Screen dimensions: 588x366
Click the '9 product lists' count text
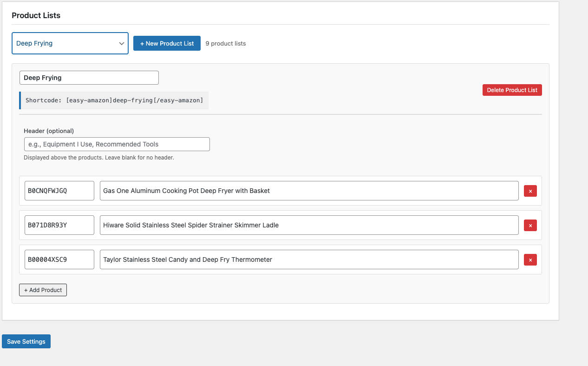tap(226, 43)
